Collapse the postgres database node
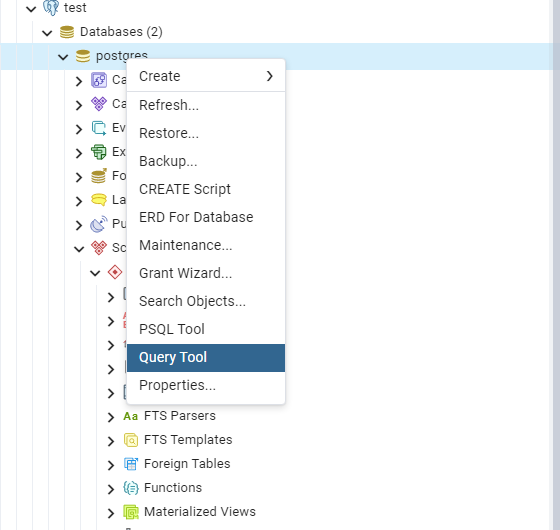The image size is (560, 530). coord(63,57)
